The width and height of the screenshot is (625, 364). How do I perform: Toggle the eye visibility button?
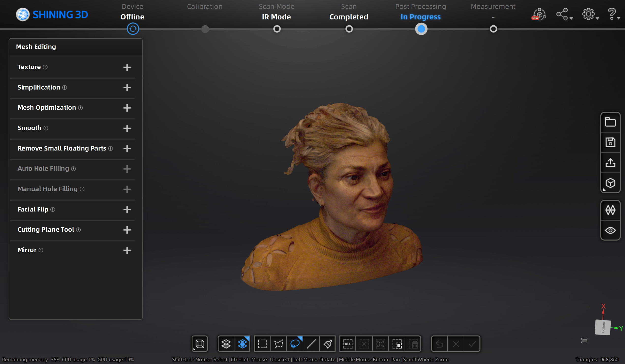610,230
